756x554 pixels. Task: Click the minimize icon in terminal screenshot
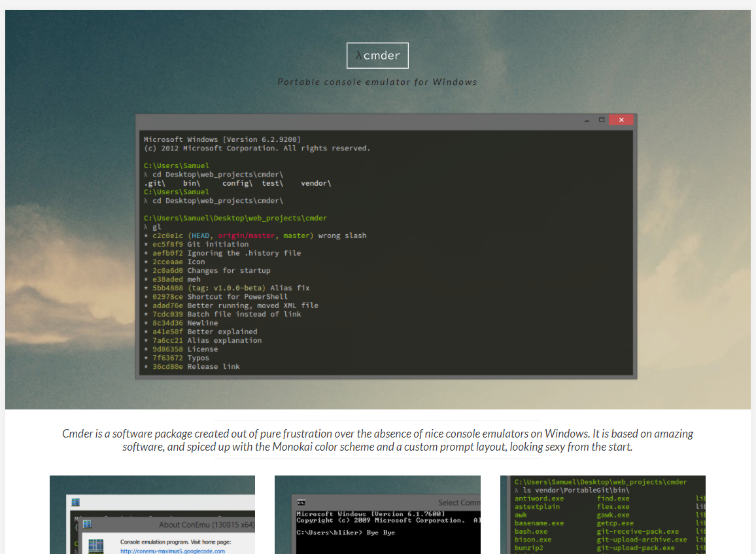[587, 120]
